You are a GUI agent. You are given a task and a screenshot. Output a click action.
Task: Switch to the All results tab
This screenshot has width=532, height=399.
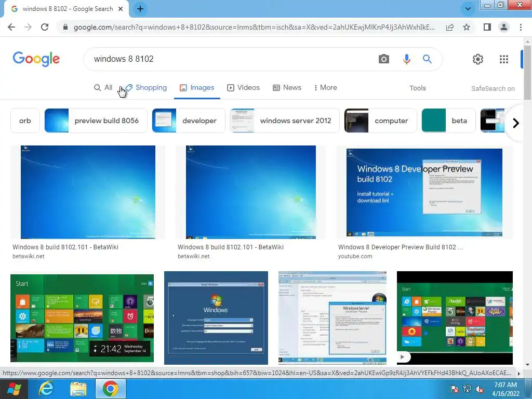[103, 87]
